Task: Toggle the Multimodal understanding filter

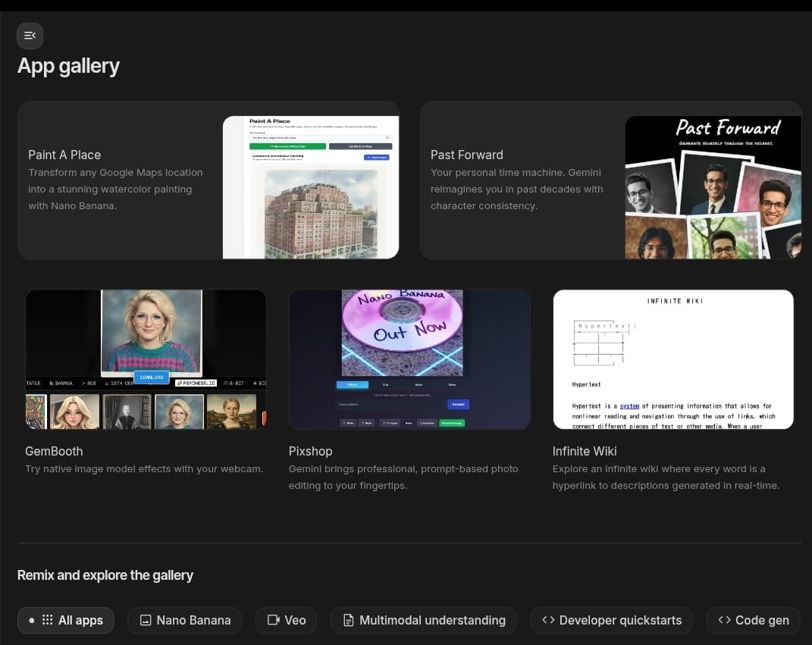Action: (x=423, y=620)
